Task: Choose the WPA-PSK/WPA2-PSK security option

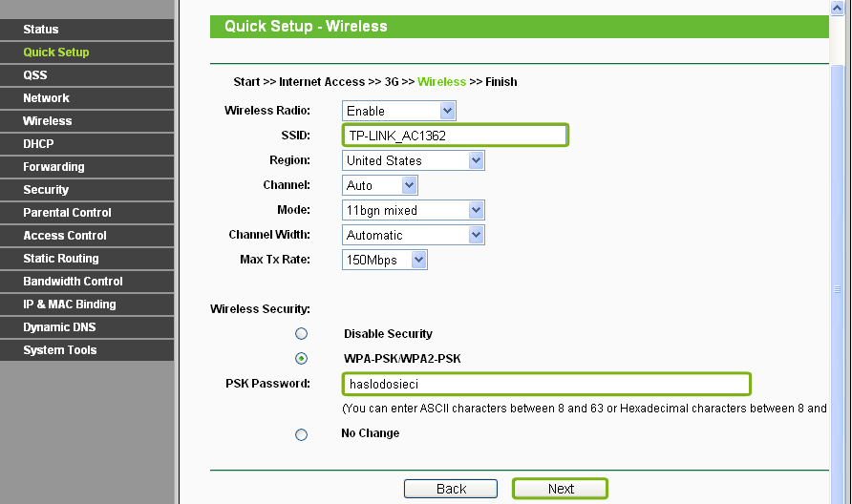Action: (302, 359)
